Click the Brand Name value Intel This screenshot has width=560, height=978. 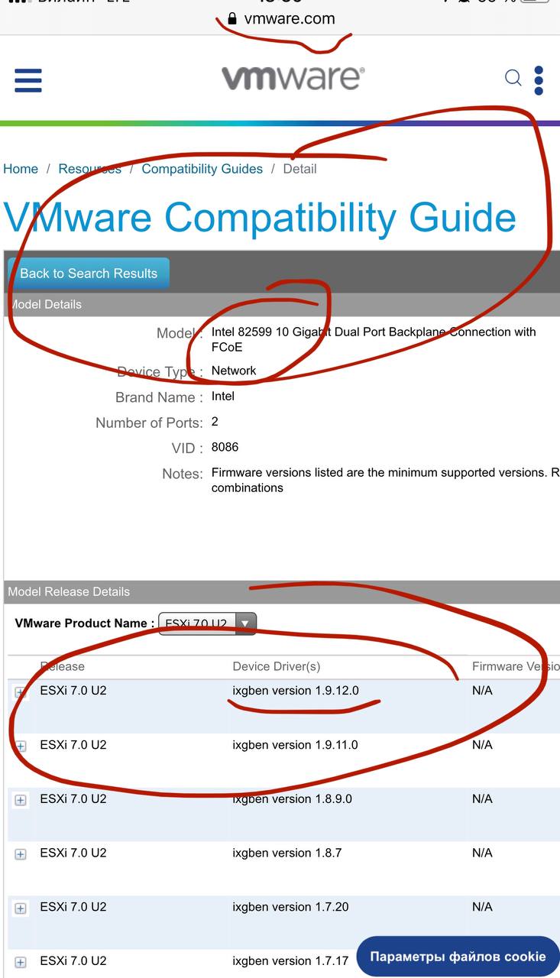click(x=223, y=396)
